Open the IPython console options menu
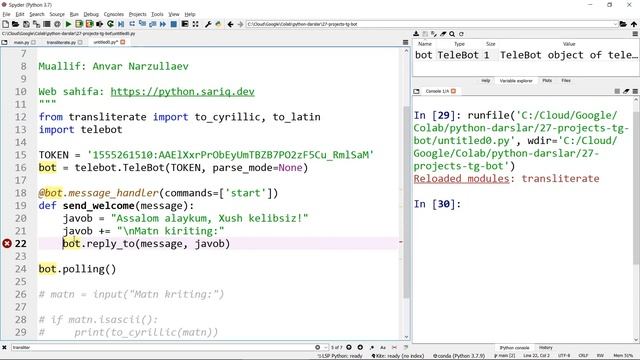 pyautogui.click(x=635, y=91)
